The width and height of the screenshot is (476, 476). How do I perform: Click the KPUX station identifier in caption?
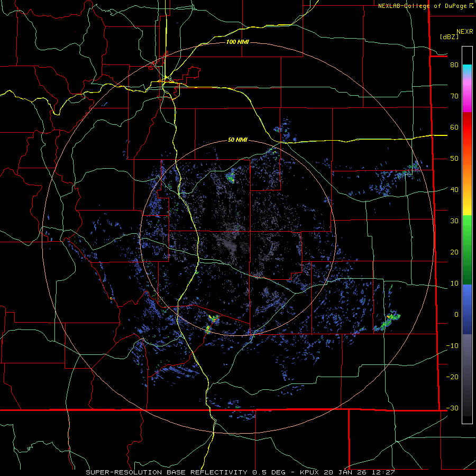point(309,472)
